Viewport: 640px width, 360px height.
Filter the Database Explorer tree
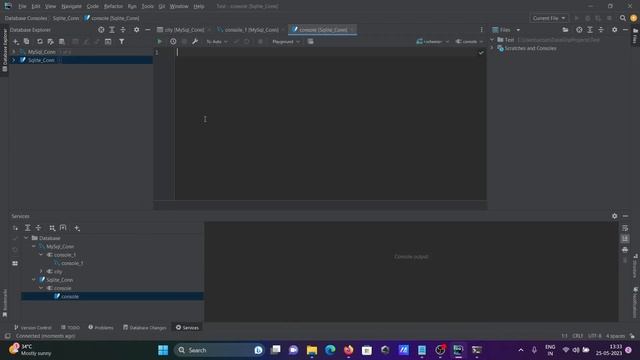[122, 42]
